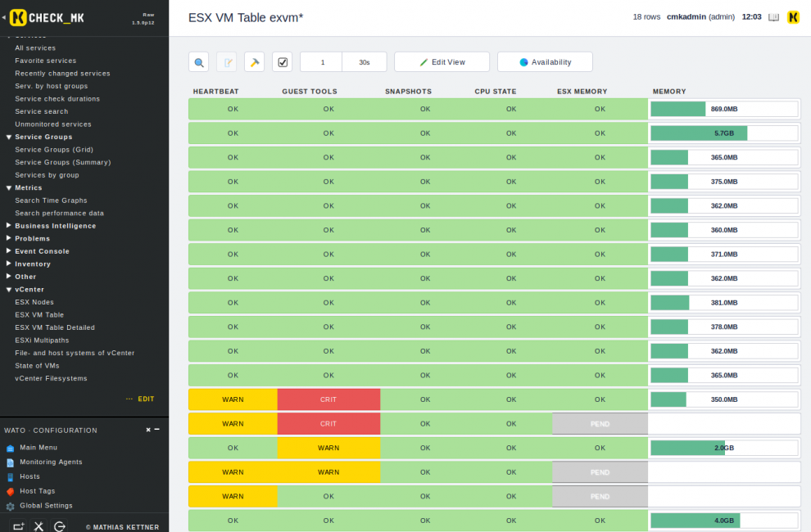Open Global Settings via the gear icon

pos(10,506)
